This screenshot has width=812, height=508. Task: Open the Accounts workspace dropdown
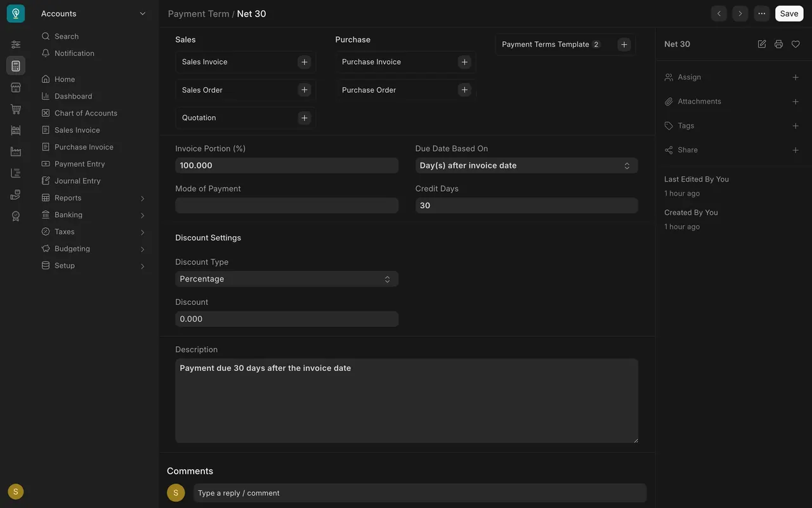point(94,13)
